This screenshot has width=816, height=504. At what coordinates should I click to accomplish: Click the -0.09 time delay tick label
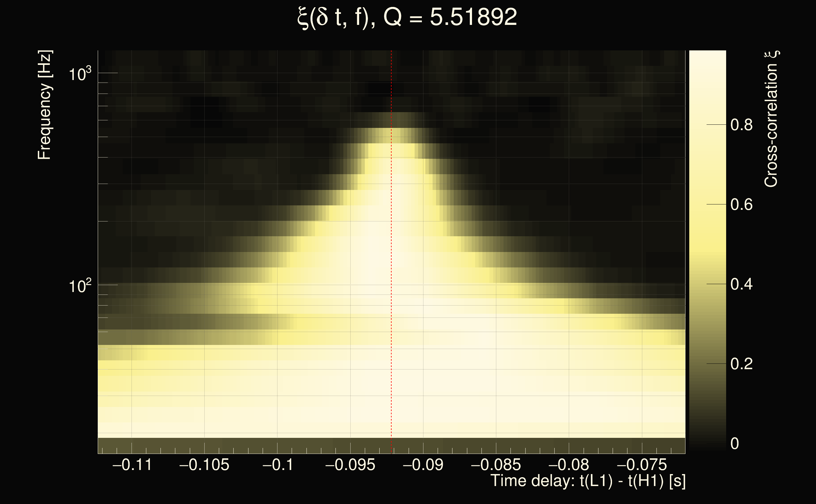[423, 465]
